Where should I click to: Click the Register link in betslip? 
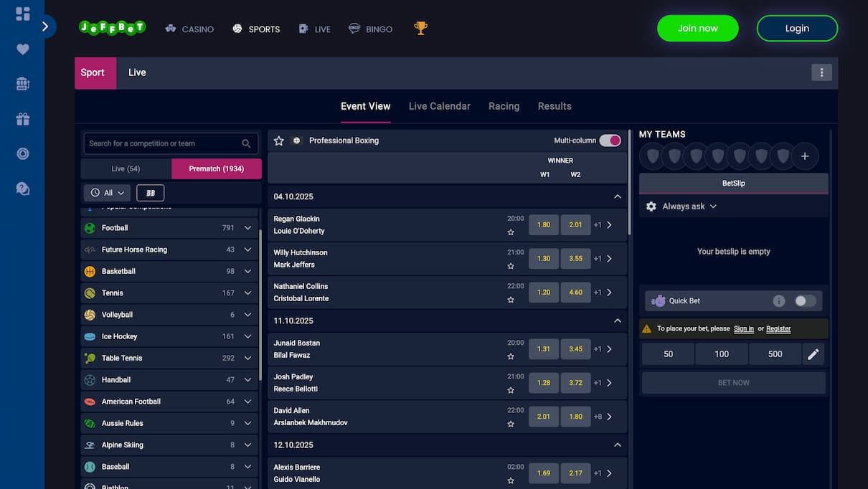778,329
